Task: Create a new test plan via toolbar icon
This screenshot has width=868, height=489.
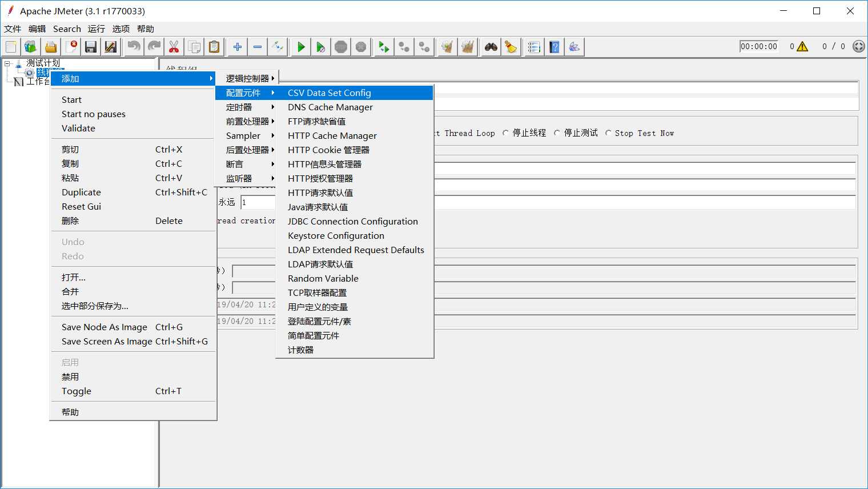Action: [11, 47]
